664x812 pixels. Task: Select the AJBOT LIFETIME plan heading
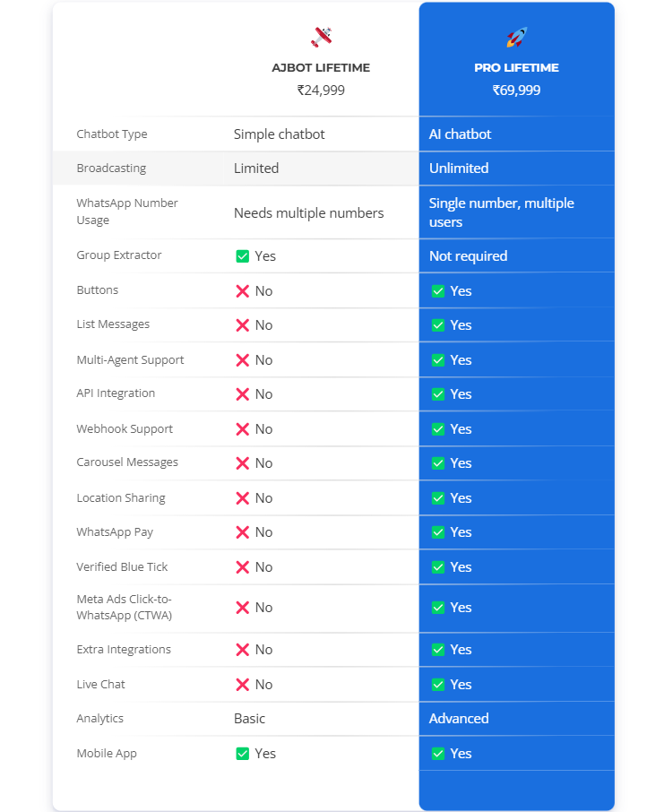(321, 68)
